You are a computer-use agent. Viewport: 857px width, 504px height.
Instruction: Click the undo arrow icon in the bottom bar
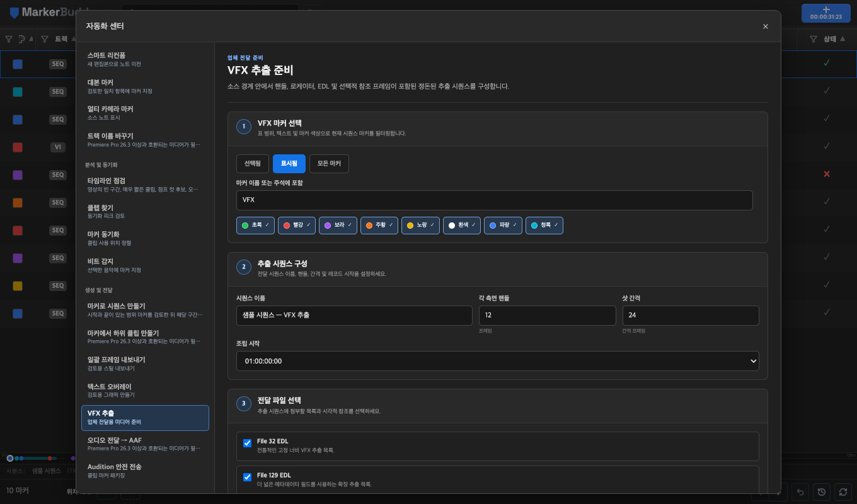800,491
